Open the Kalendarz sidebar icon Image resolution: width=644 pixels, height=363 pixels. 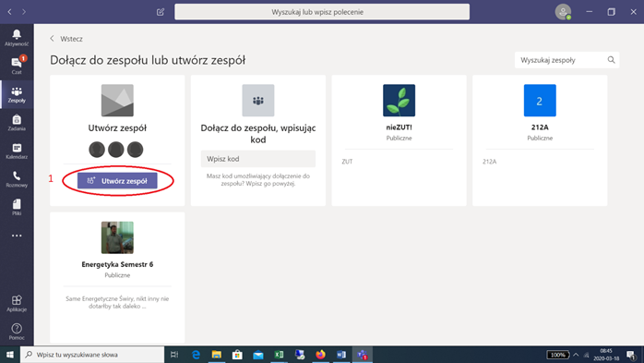click(x=17, y=151)
